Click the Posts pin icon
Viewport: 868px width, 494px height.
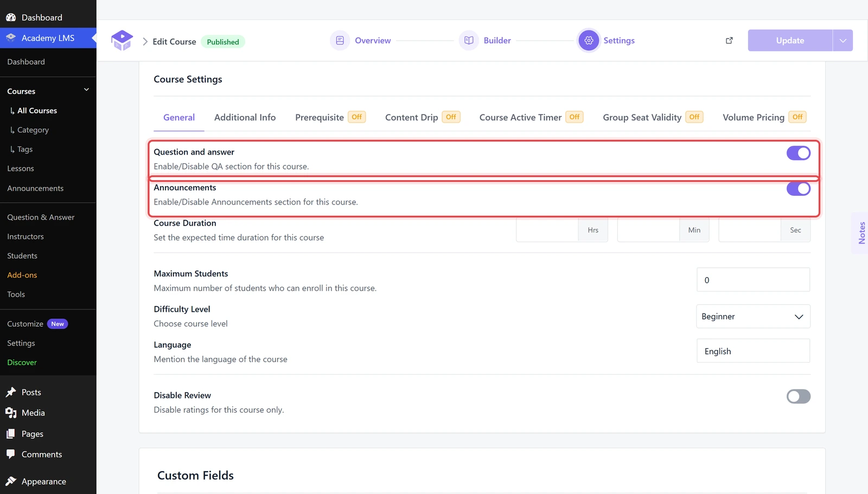[11, 392]
